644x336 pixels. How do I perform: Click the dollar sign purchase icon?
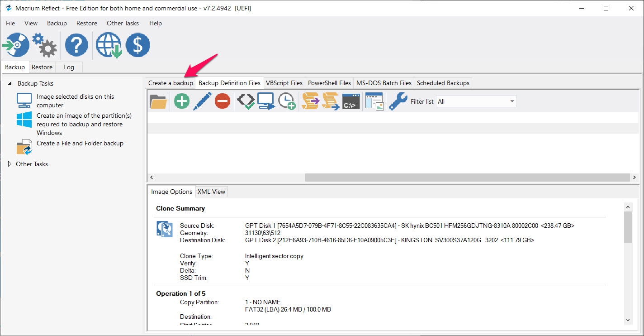(138, 45)
